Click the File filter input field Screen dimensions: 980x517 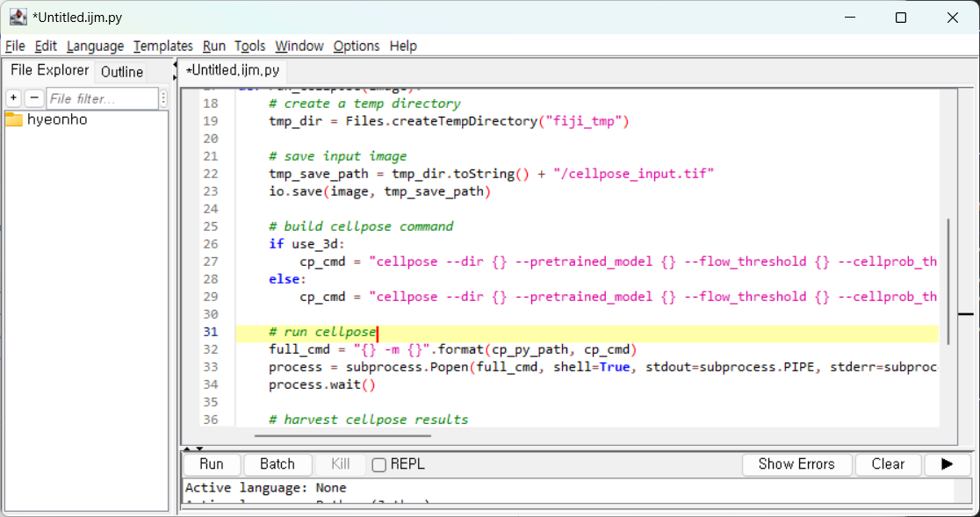[x=102, y=98]
